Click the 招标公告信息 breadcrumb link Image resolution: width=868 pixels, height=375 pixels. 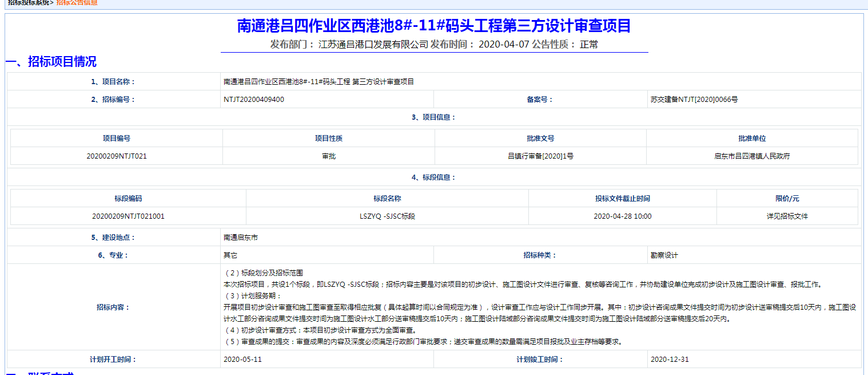click(x=77, y=2)
